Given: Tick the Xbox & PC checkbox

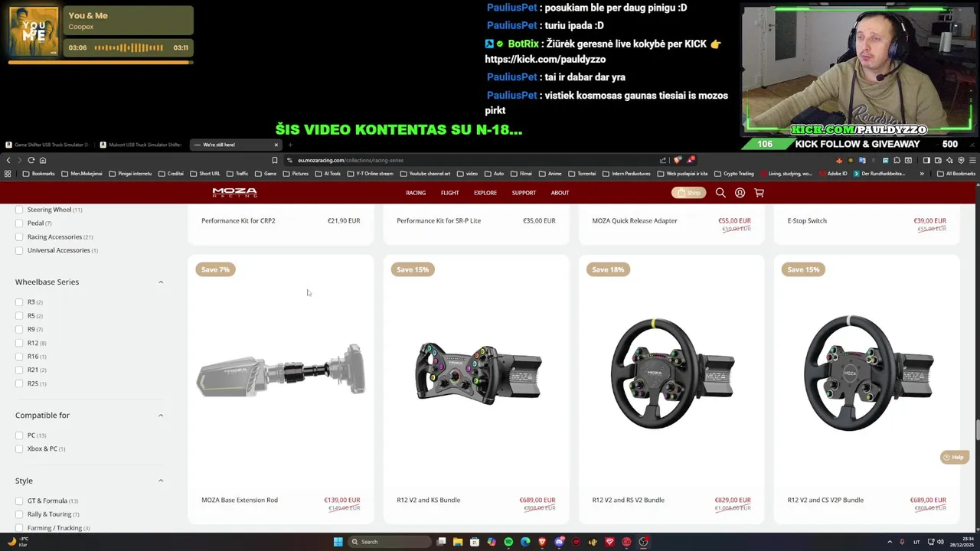Looking at the screenshot, I should 19,448.
